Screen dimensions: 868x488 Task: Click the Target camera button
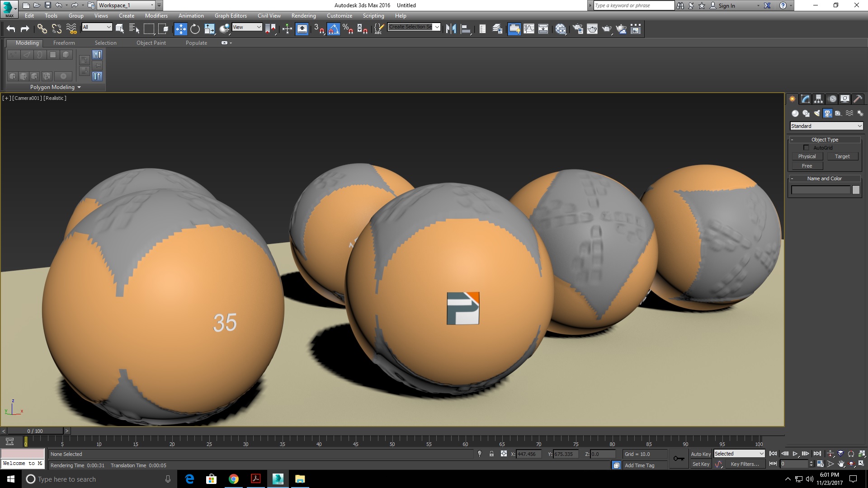point(842,156)
